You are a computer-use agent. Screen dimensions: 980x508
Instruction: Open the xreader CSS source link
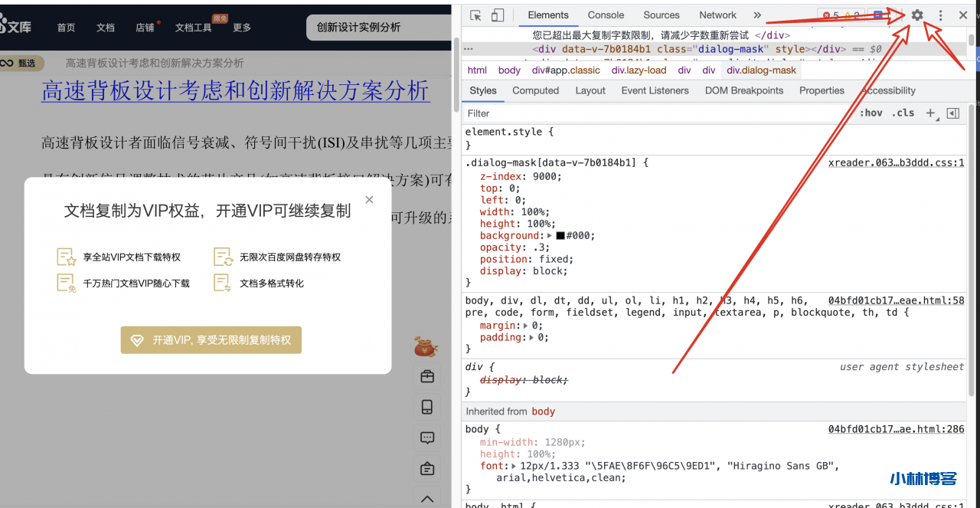[x=896, y=163]
